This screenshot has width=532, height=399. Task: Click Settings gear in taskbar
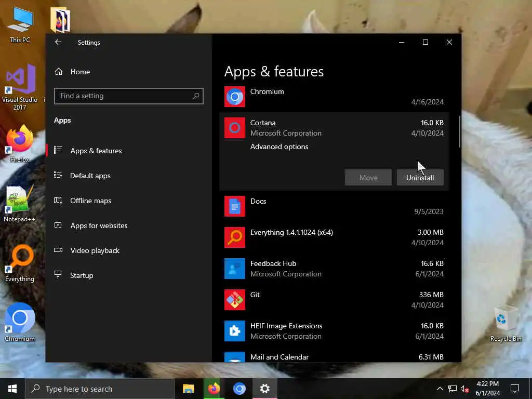(264, 389)
